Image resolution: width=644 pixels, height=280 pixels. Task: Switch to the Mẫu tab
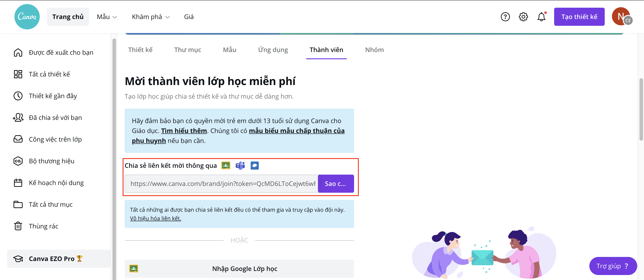229,50
